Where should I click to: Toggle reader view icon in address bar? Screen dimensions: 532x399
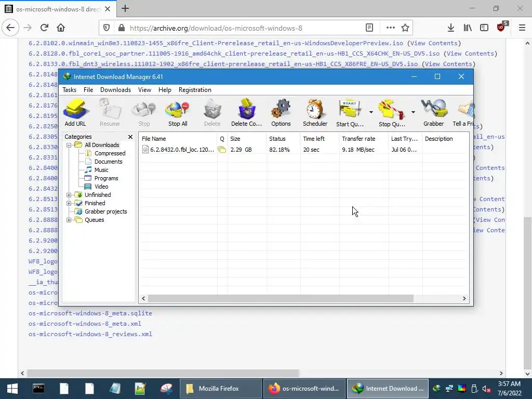(369, 28)
